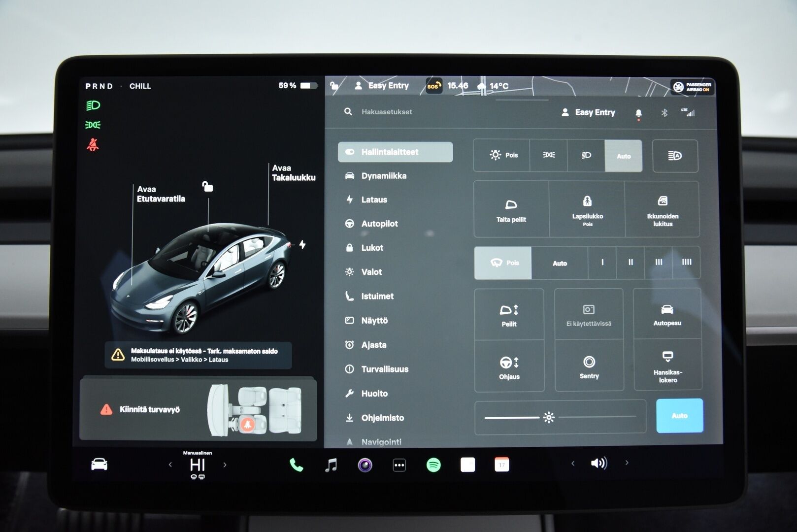Enable automatic headlights with the Auto toggle

tap(624, 156)
